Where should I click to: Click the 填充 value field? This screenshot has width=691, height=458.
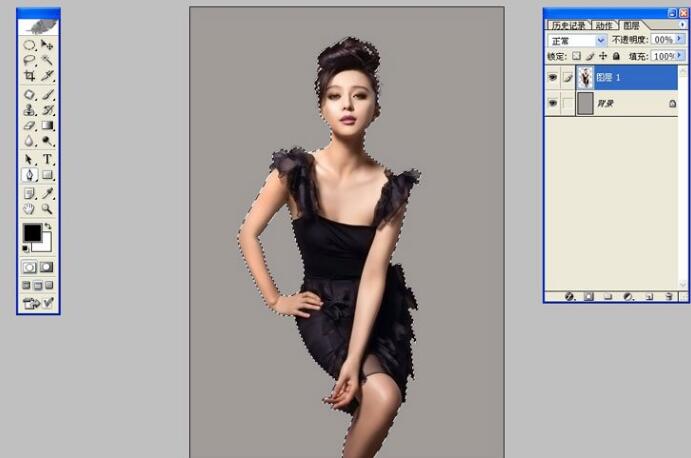pyautogui.click(x=663, y=56)
